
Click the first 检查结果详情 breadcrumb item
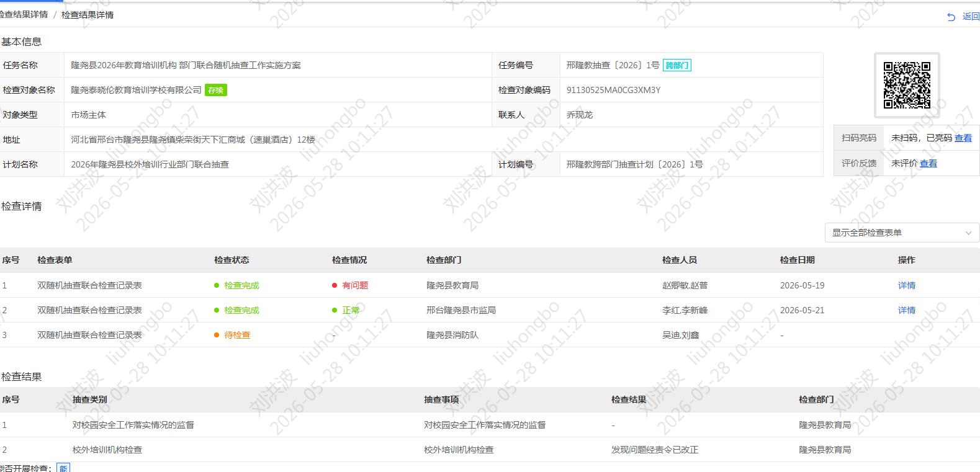click(x=24, y=14)
